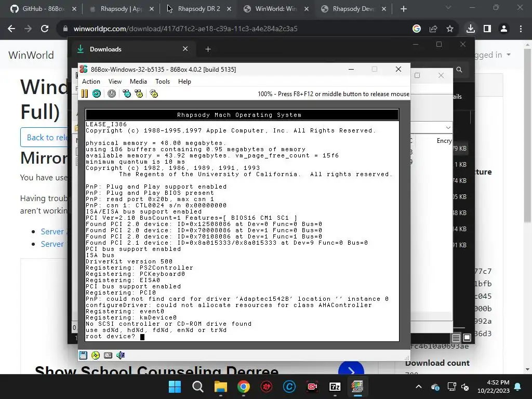The image size is (532, 399).
Task: Click the sound speaker status icon in 86Box
Action: coord(121,355)
